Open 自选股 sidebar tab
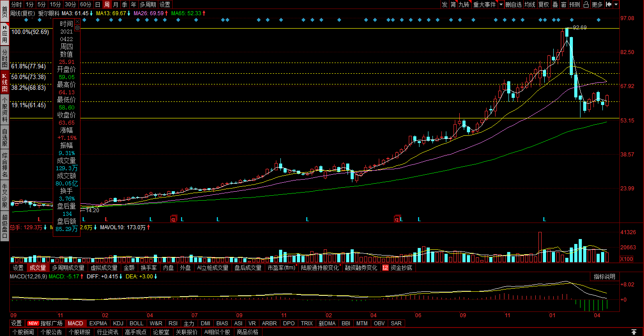 pos(4,138)
